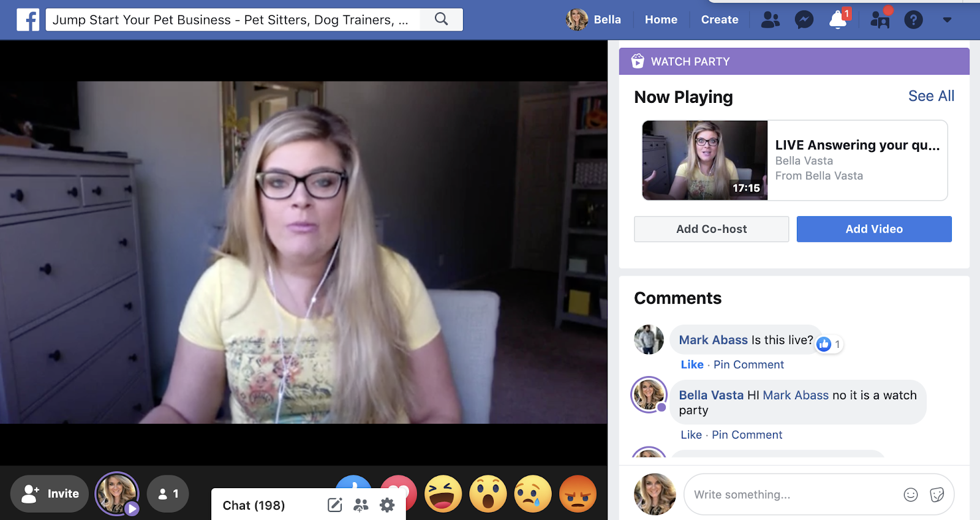Open the Create menu
980x520 pixels.
[x=720, y=20]
